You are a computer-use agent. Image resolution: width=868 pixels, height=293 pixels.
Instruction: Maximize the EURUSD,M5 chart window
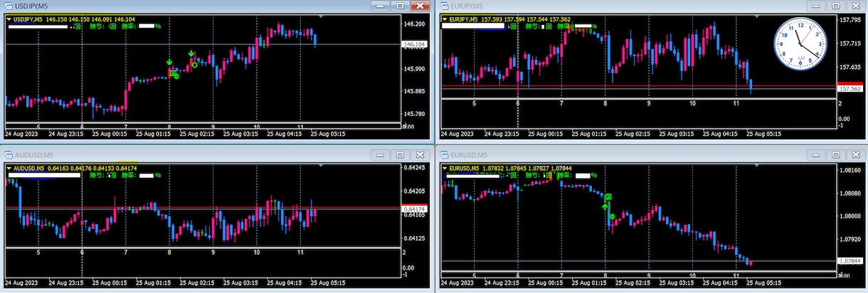click(835, 154)
